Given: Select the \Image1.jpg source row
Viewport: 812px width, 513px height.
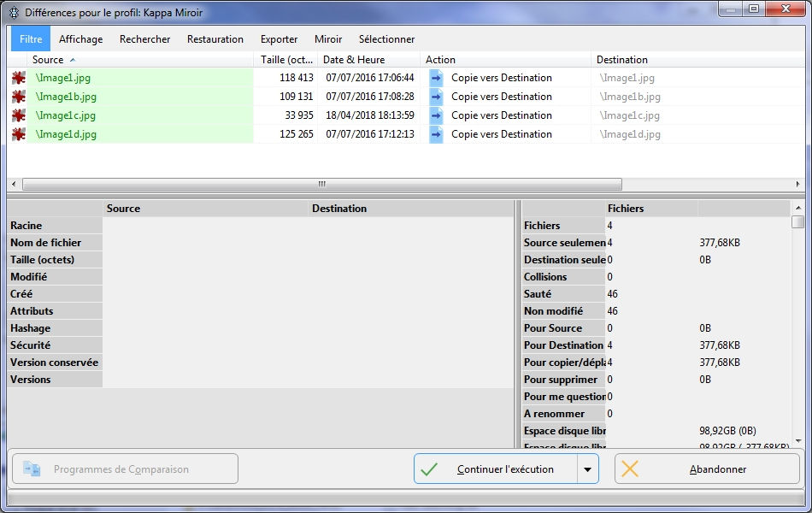Looking at the screenshot, I should click(140, 78).
